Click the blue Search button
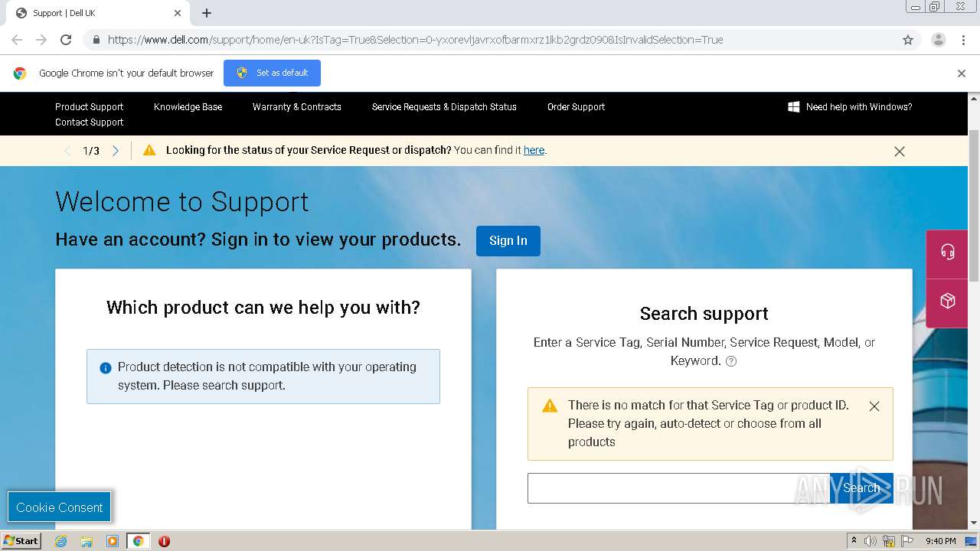The height and width of the screenshot is (551, 980). pyautogui.click(x=861, y=488)
